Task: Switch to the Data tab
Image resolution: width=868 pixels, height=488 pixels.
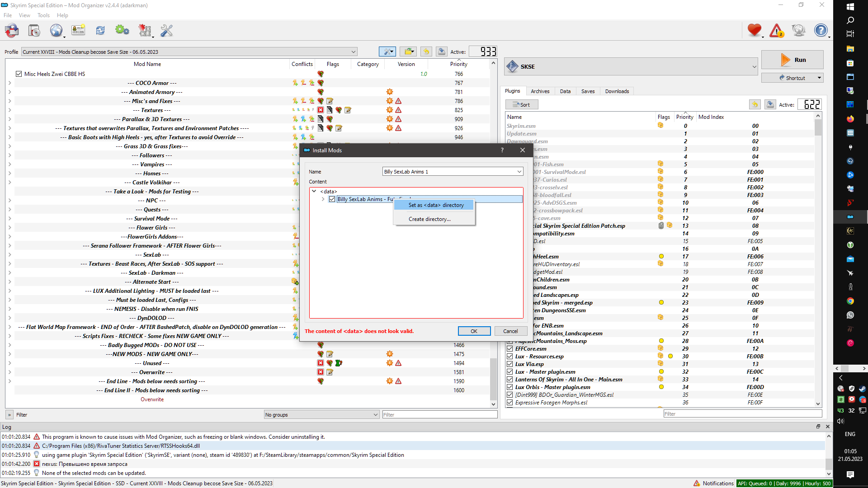Action: point(565,91)
